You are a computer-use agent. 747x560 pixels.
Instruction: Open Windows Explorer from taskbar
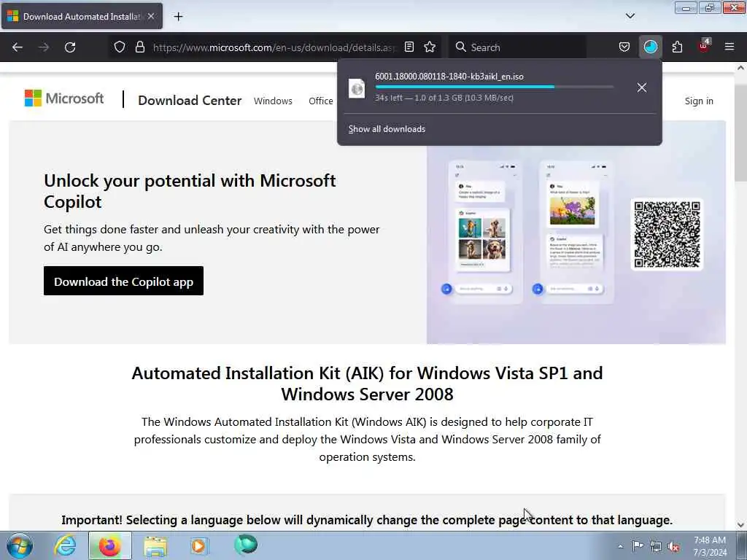pos(155,545)
